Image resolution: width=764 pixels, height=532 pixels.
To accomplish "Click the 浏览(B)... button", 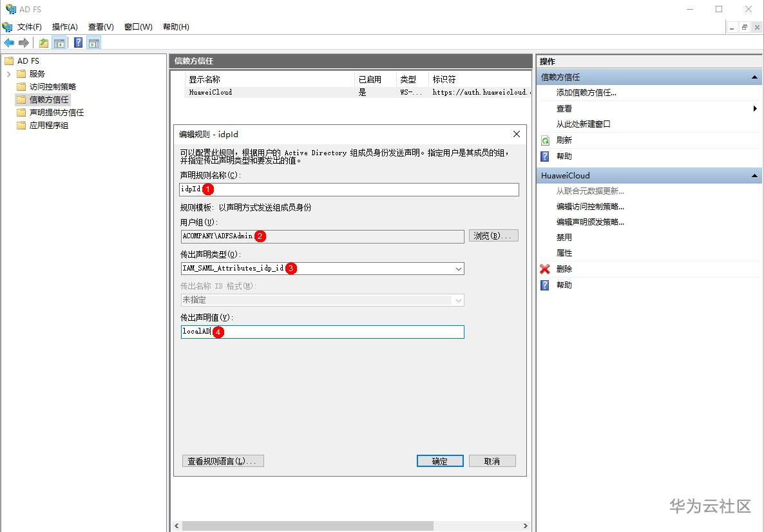I will [493, 236].
